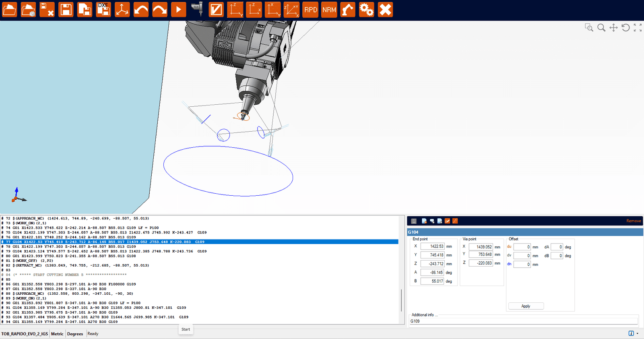Click the laser head tool icon
This screenshot has width=644, height=339.
197,9
